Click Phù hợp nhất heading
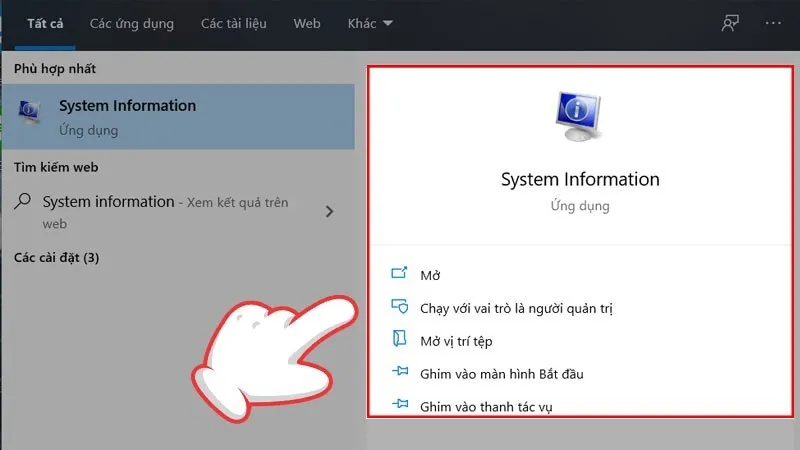The width and height of the screenshot is (800, 450). 55,69
